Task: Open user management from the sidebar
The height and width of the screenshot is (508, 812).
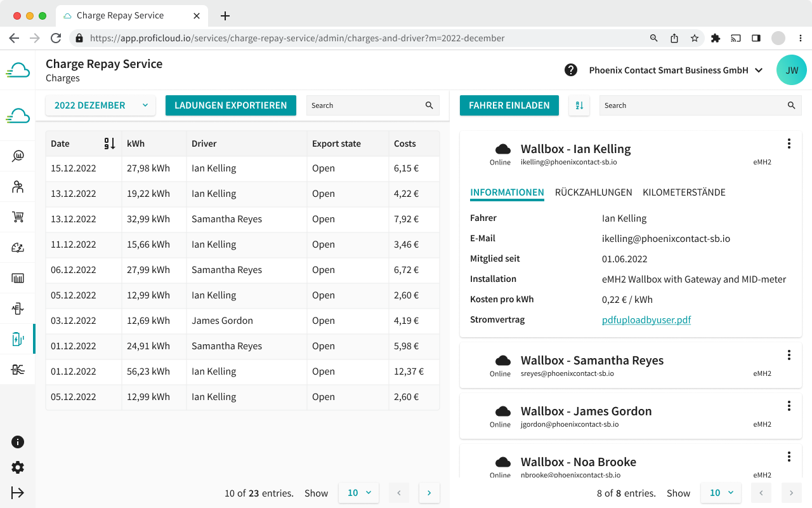Action: 18,186
